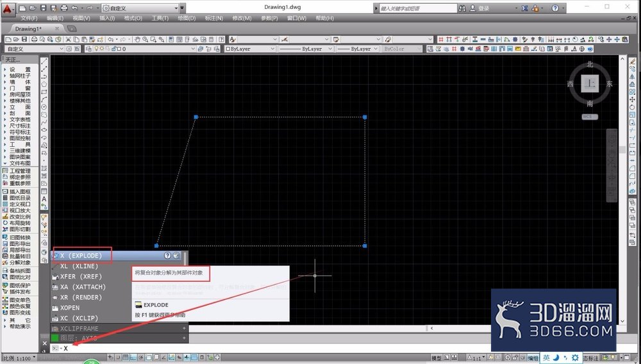Click the Zoom realtime magnifier icon

pos(145,40)
